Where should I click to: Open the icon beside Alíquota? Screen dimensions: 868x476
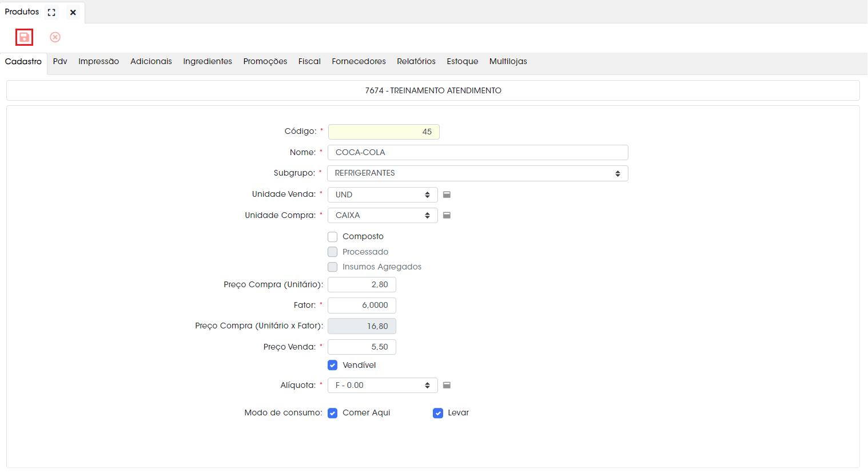(x=447, y=385)
